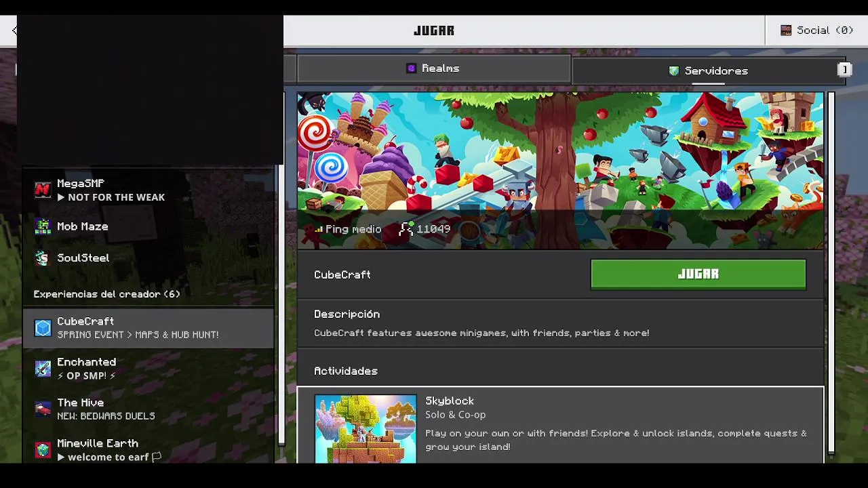Select The Hive server entry
The width and height of the screenshot is (868, 488).
point(149,409)
